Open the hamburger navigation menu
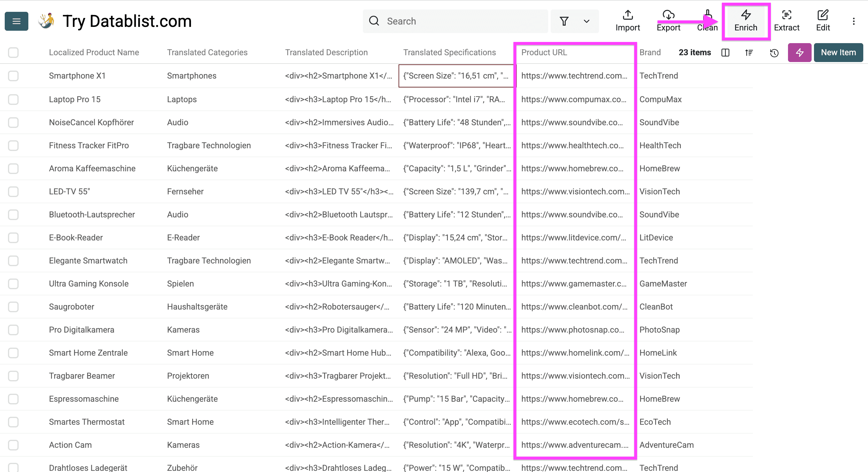Viewport: 868px width, 472px height. coord(16,21)
